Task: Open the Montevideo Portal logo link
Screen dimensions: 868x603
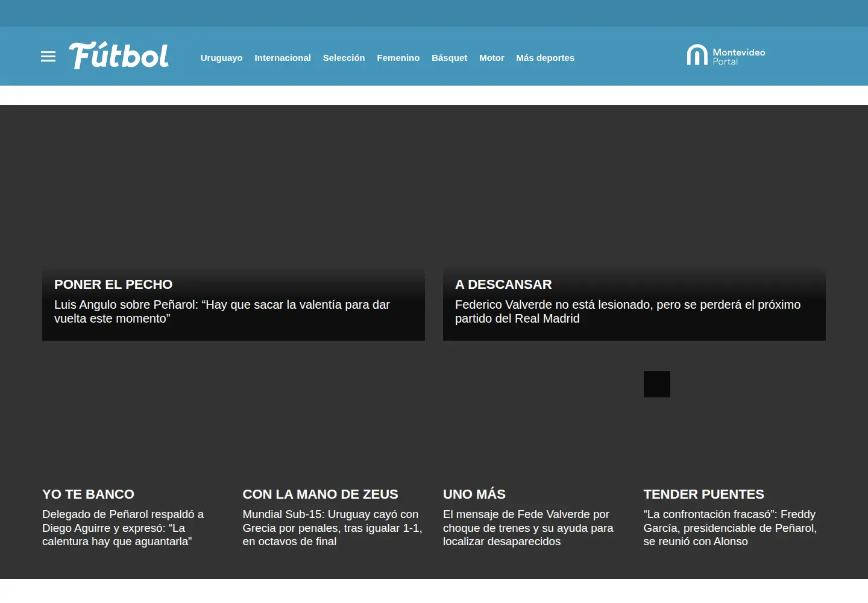Action: pos(726,55)
